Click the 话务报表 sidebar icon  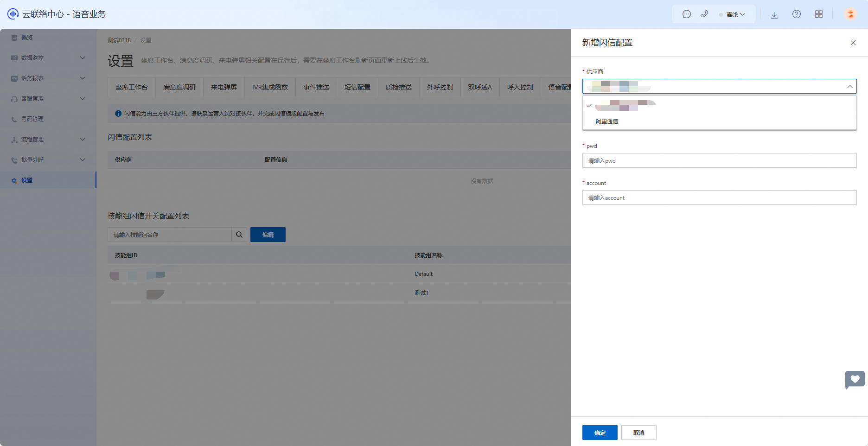tap(14, 78)
